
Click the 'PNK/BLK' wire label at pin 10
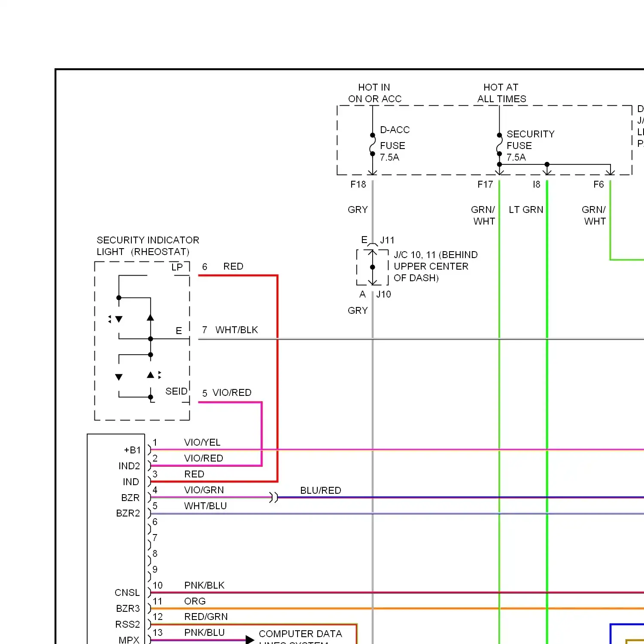click(204, 585)
